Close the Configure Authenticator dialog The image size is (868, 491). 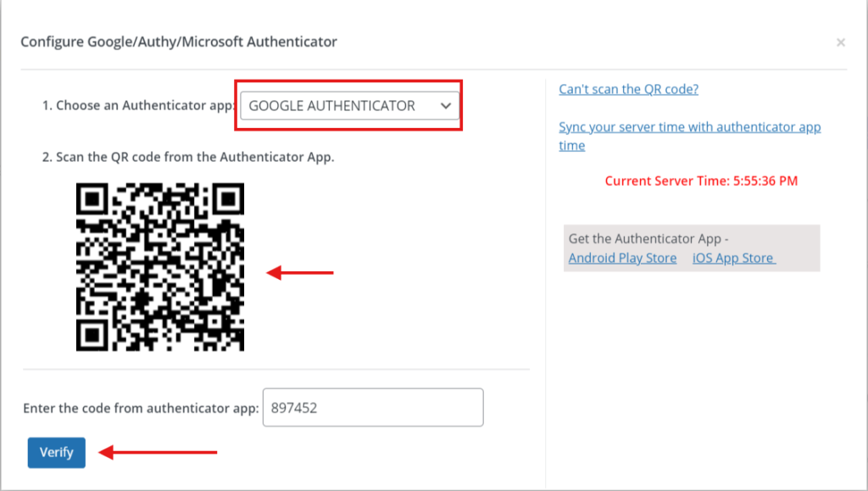click(x=840, y=42)
